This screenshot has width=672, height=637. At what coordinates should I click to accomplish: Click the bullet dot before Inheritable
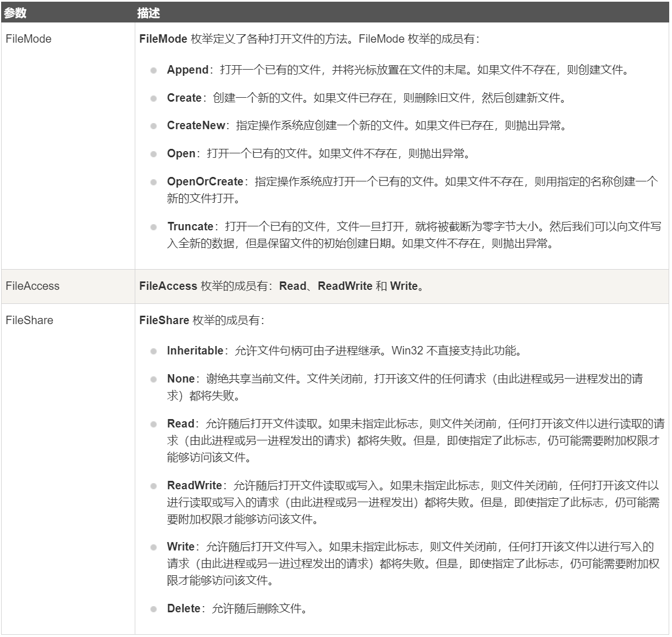pos(153,352)
